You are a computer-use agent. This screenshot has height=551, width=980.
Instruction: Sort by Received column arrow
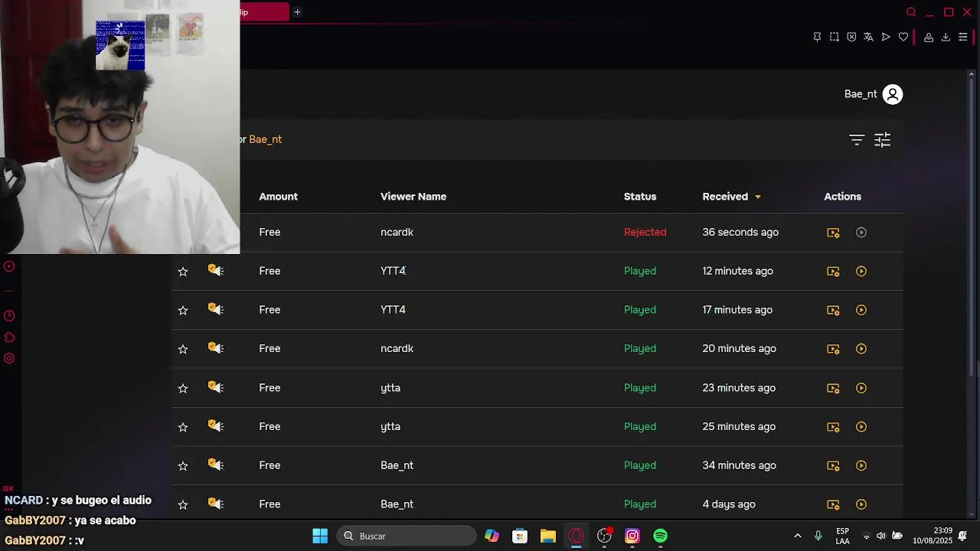(x=758, y=197)
